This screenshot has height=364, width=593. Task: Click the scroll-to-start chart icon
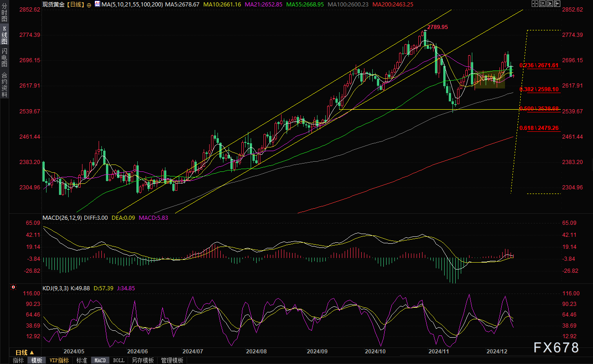coord(542,4)
